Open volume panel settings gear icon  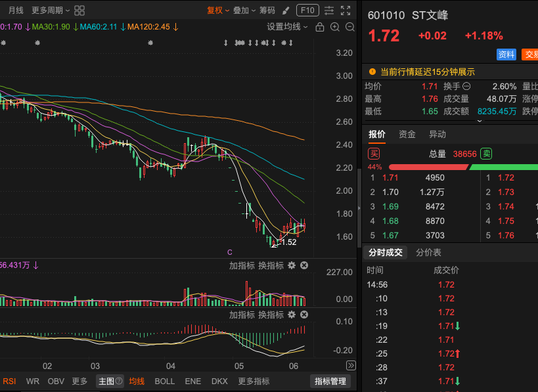(x=292, y=265)
